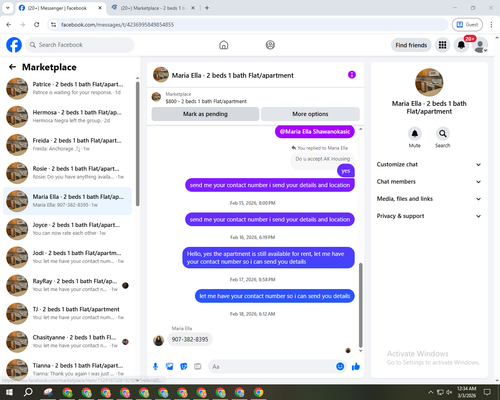Switch to the Messenger | Facebook tab
This screenshot has width=500, height=400.
(61, 8)
